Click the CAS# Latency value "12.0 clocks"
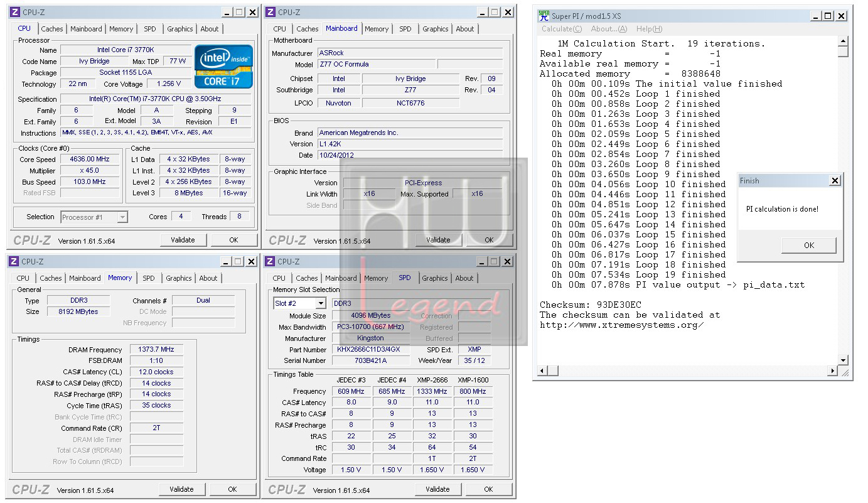This screenshot has height=503, width=868. [x=156, y=372]
